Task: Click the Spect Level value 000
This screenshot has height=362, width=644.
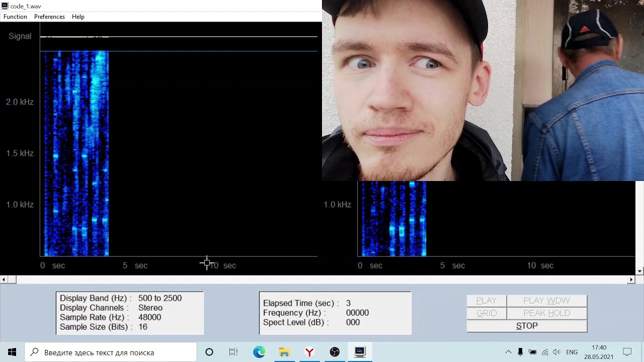Action: (353, 322)
